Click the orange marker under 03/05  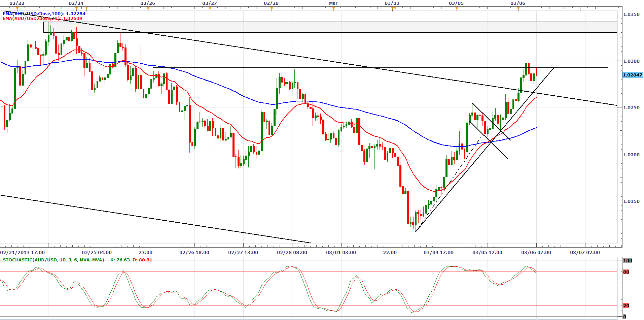(457, 9)
